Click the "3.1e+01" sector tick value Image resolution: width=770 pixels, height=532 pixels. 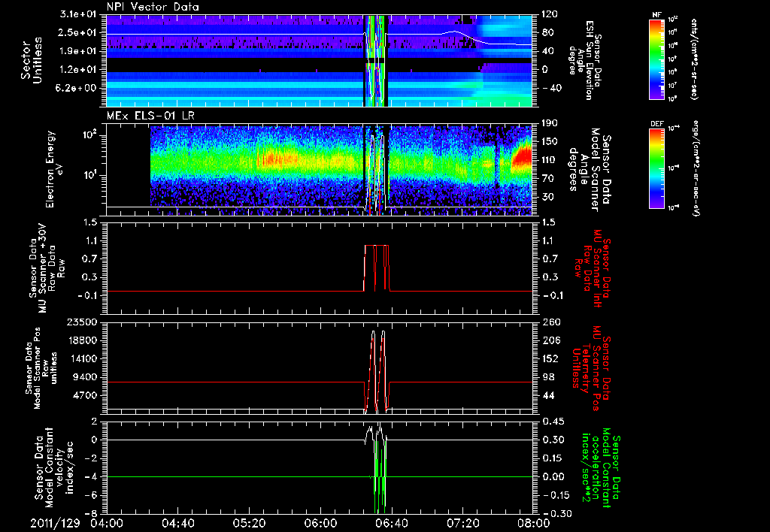(x=77, y=15)
